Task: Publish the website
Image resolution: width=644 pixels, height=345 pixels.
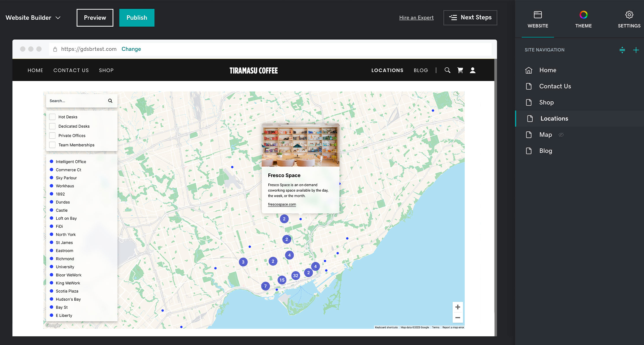Action: pyautogui.click(x=136, y=17)
